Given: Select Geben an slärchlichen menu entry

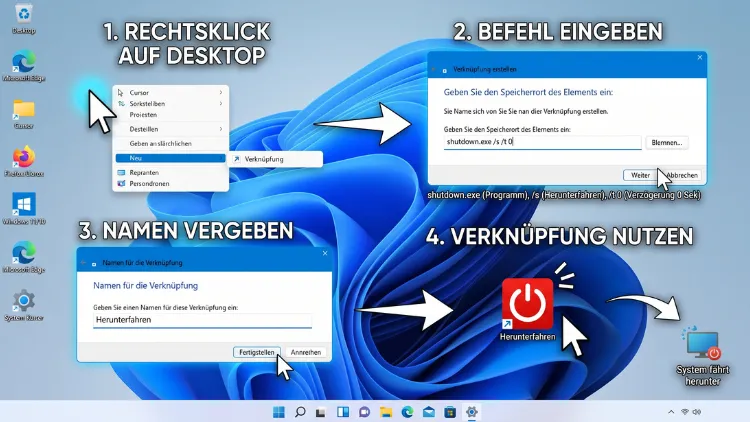Looking at the screenshot, I should pos(170,143).
